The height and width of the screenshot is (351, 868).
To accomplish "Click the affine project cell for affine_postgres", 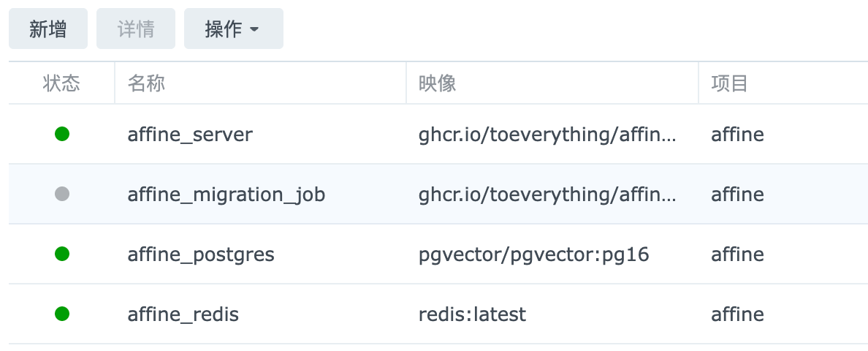I will [x=737, y=254].
